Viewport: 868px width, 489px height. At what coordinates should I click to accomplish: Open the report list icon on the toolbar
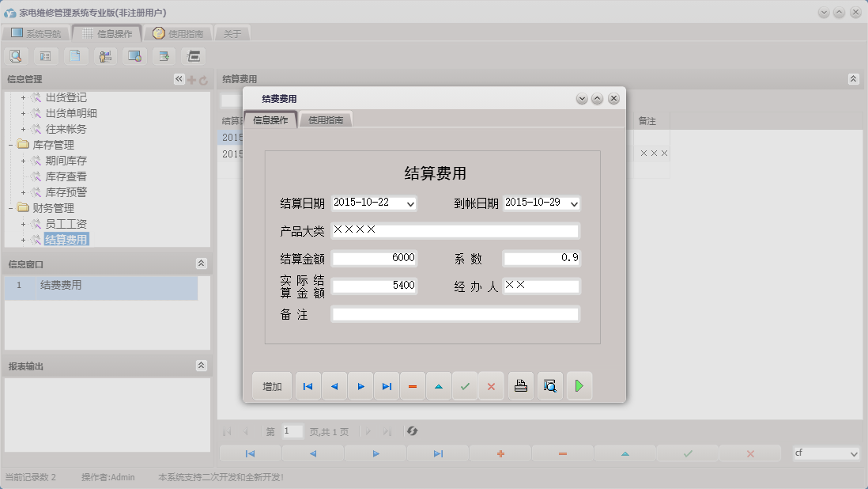[x=45, y=56]
